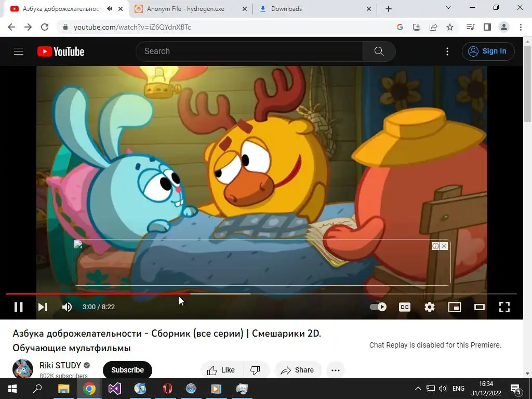
Task: Go to YouTube home via logo
Action: pos(61,51)
